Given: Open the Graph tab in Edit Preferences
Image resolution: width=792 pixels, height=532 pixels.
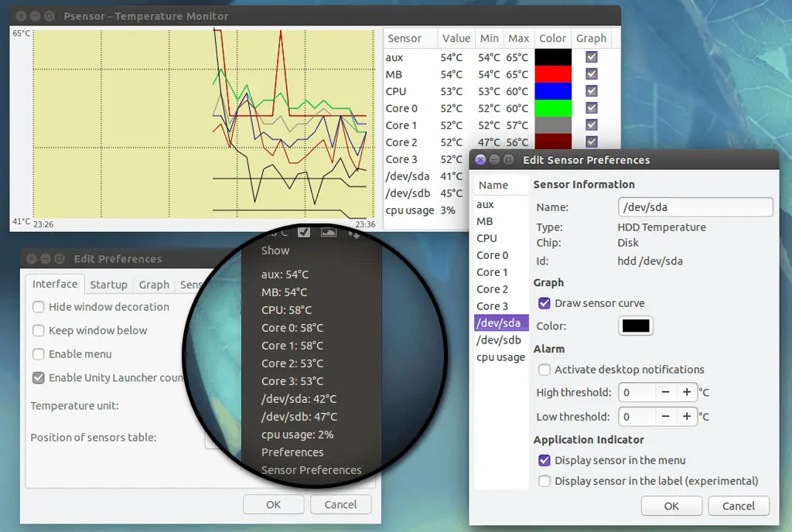Looking at the screenshot, I should click(154, 285).
